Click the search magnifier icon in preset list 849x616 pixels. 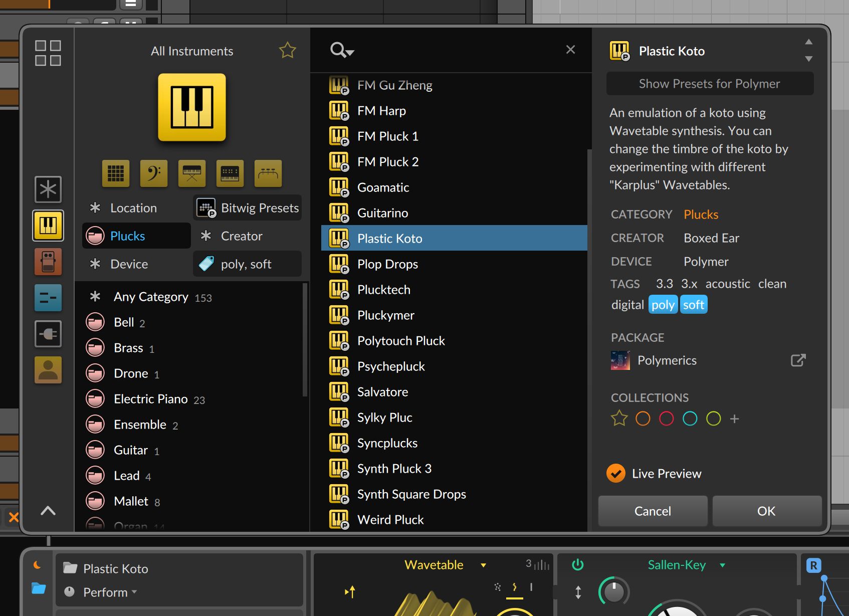339,50
